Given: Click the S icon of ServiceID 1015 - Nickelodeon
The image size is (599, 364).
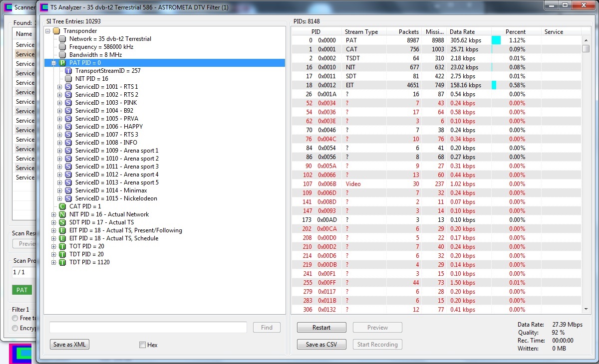Looking at the screenshot, I should click(68, 198).
